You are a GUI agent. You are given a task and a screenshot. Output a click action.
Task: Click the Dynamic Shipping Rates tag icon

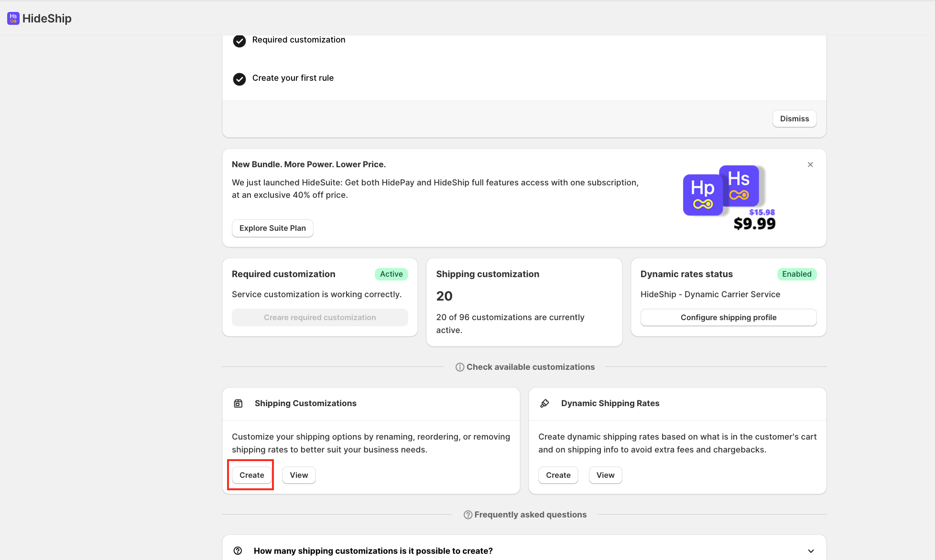tap(544, 403)
